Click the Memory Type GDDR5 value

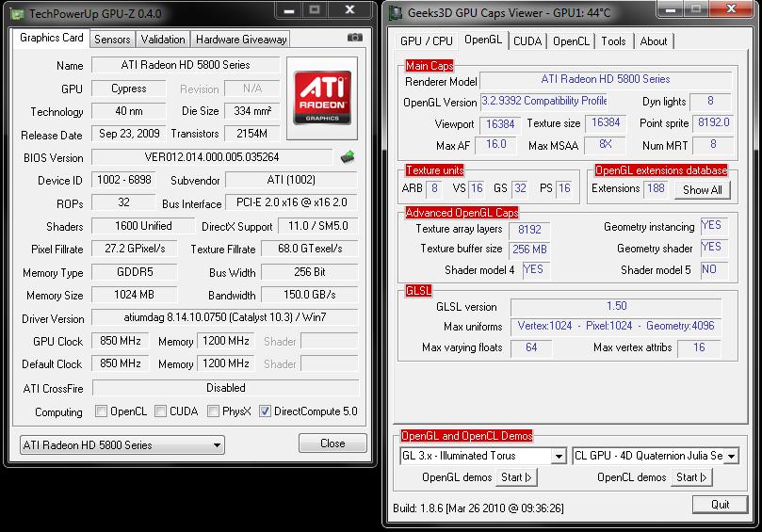134,271
